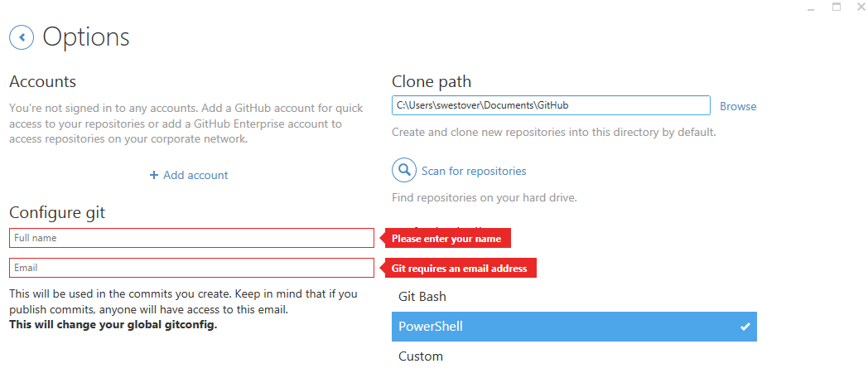Click the Clone path text box
This screenshot has width=868, height=383.
pyautogui.click(x=551, y=105)
